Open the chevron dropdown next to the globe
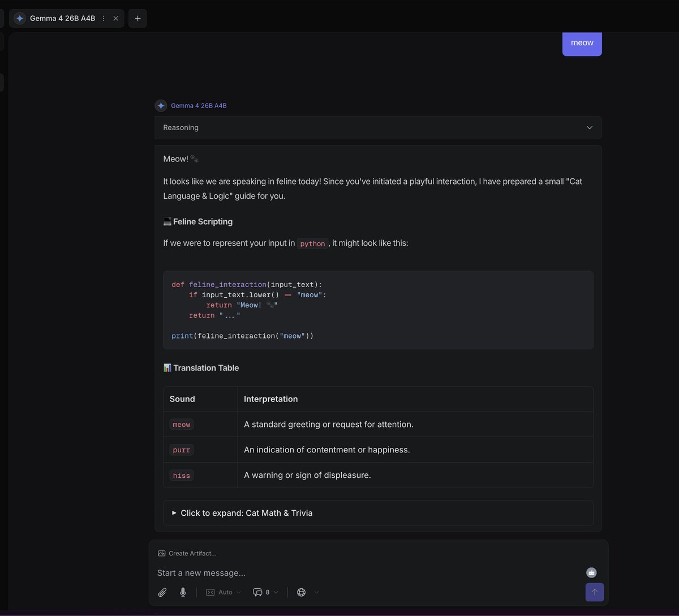Image resolution: width=679 pixels, height=616 pixels. [x=316, y=592]
